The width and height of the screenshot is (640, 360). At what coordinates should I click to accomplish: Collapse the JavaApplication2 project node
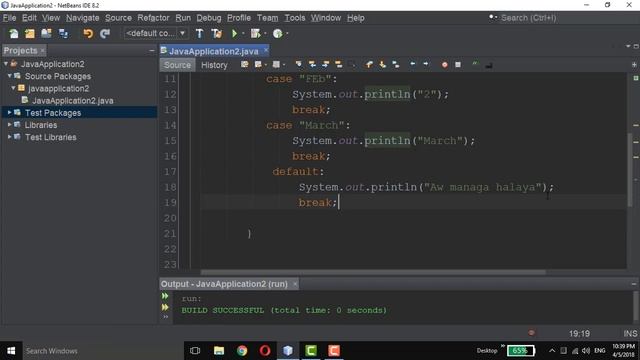point(6,64)
